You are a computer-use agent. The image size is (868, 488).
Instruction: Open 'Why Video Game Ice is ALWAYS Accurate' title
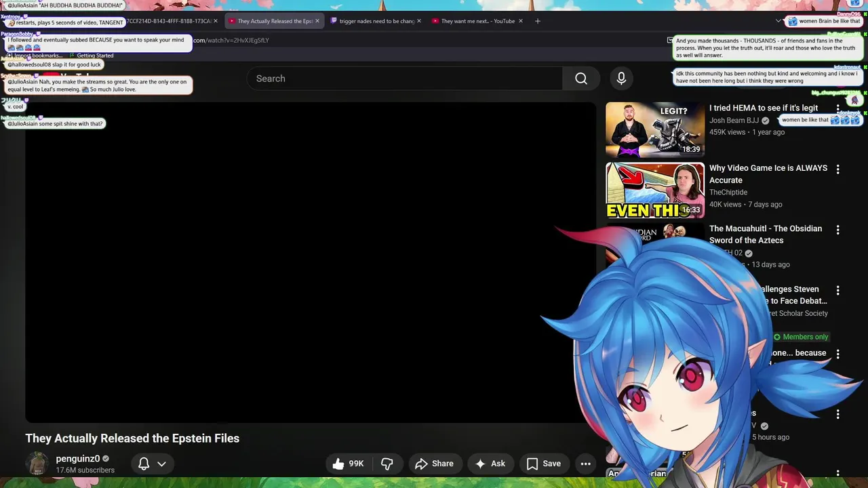(x=768, y=174)
